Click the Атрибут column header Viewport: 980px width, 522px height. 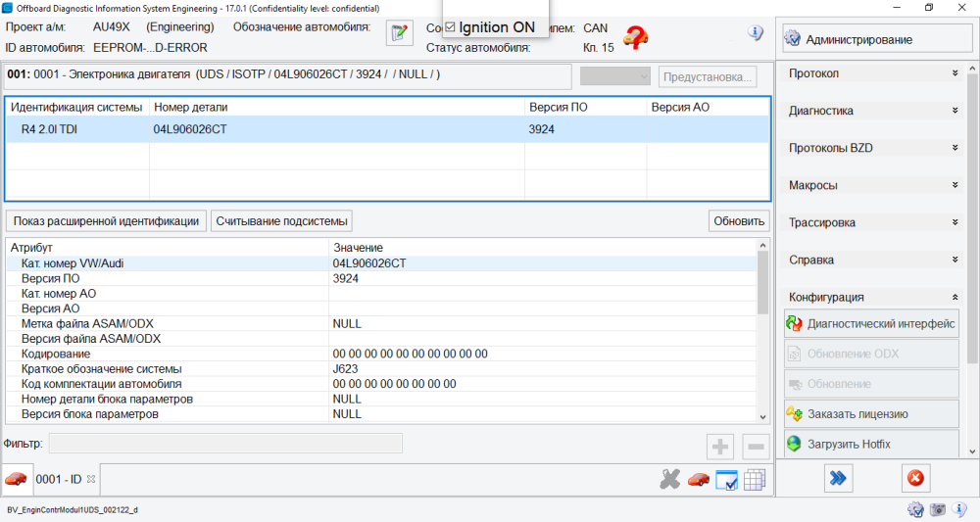click(x=168, y=247)
